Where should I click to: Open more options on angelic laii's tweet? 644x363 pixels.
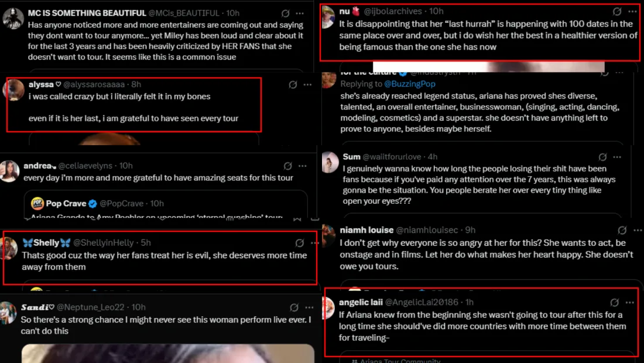click(629, 302)
